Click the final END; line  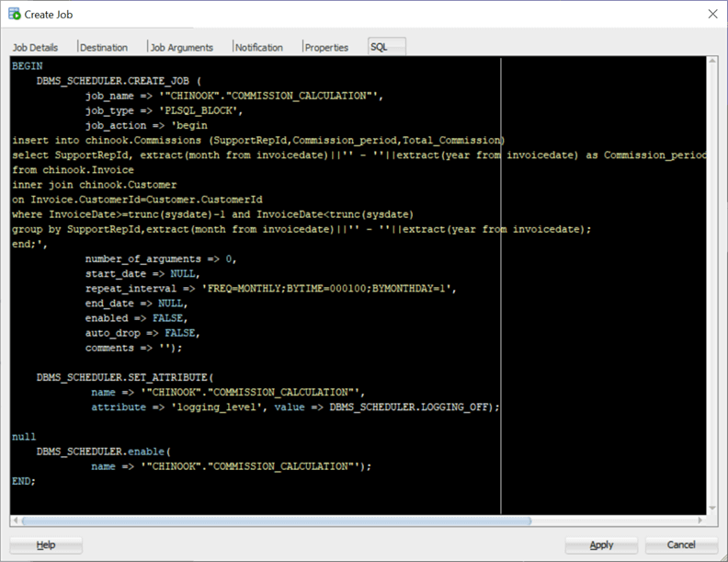24,482
